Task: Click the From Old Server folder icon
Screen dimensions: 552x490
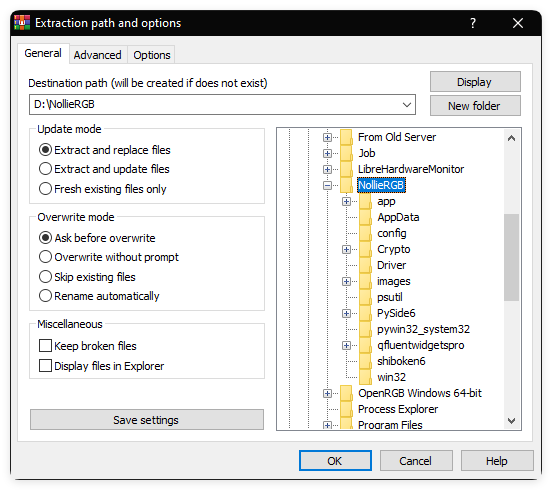Action: coord(346,137)
